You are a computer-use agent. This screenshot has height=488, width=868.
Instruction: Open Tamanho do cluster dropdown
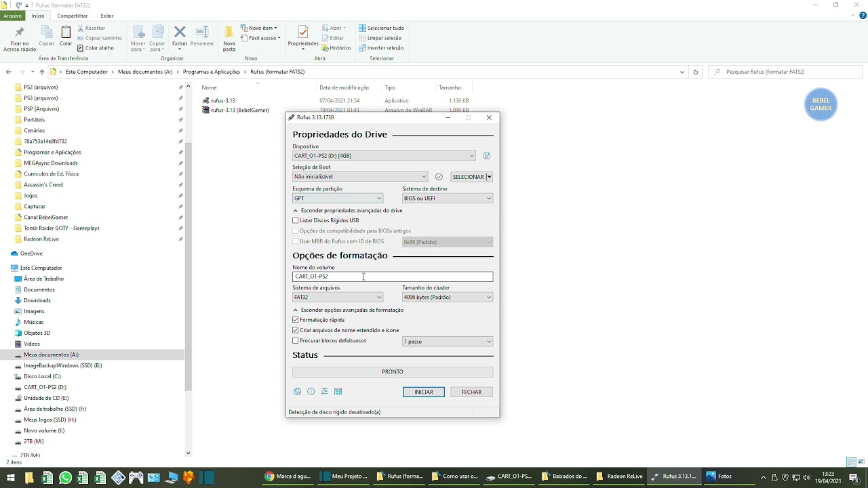click(448, 298)
